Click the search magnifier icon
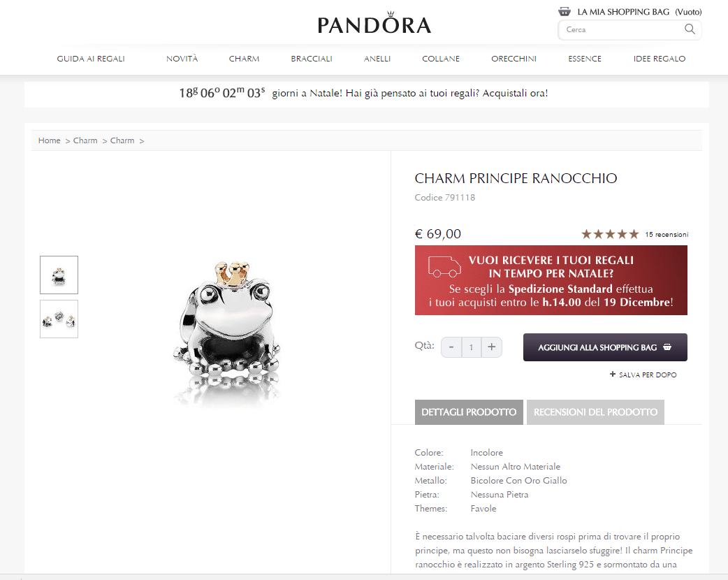Viewport: 728px width, 580px height. pos(690,29)
